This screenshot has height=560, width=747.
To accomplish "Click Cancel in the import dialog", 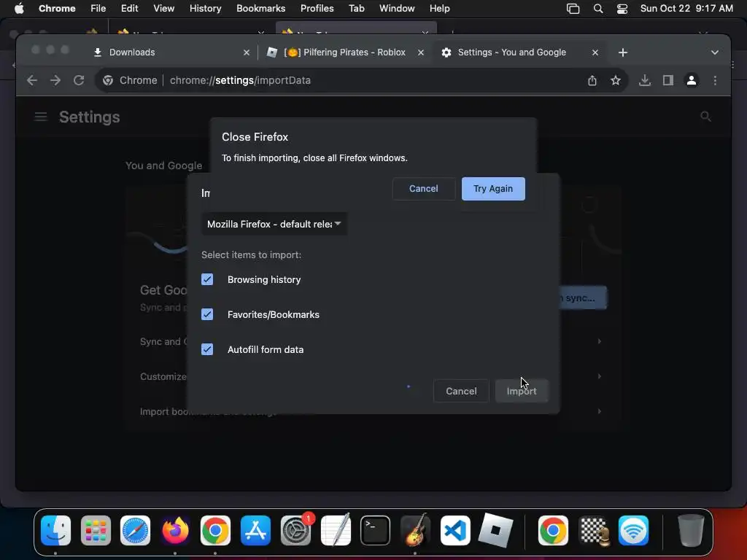I will click(x=461, y=391).
